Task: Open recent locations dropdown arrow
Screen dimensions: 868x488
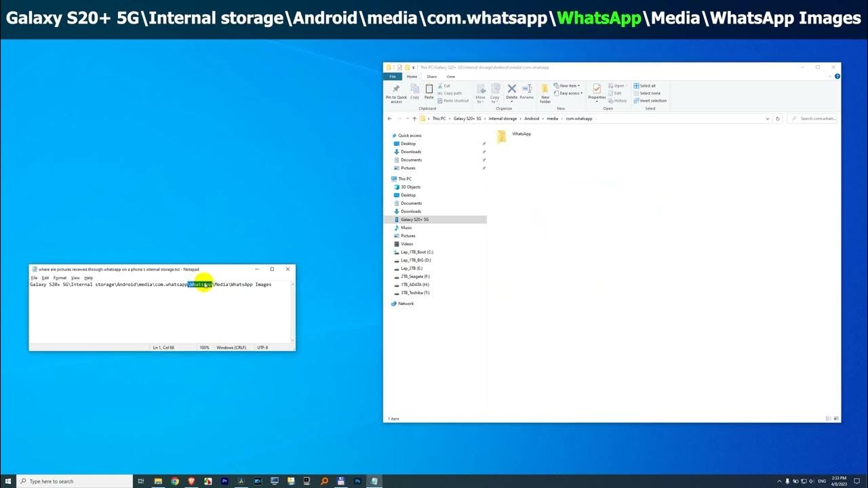Action: pyautogui.click(x=408, y=119)
